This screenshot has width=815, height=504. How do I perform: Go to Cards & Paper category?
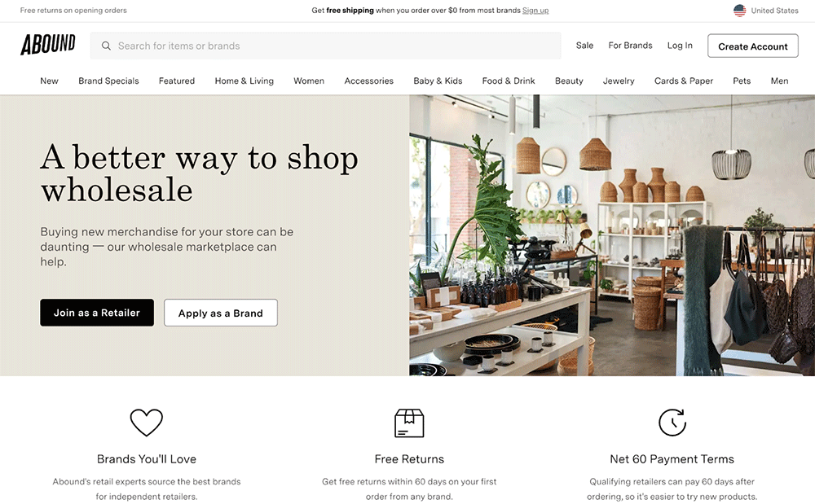tap(684, 81)
